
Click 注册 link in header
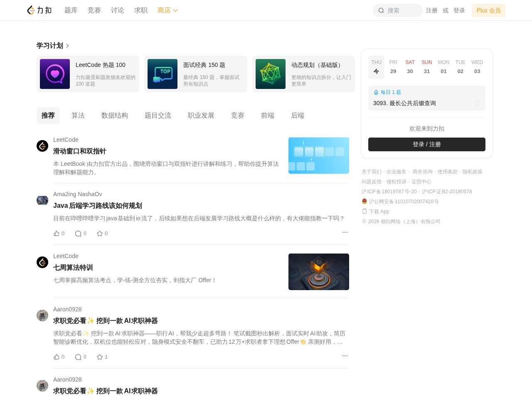(432, 10)
